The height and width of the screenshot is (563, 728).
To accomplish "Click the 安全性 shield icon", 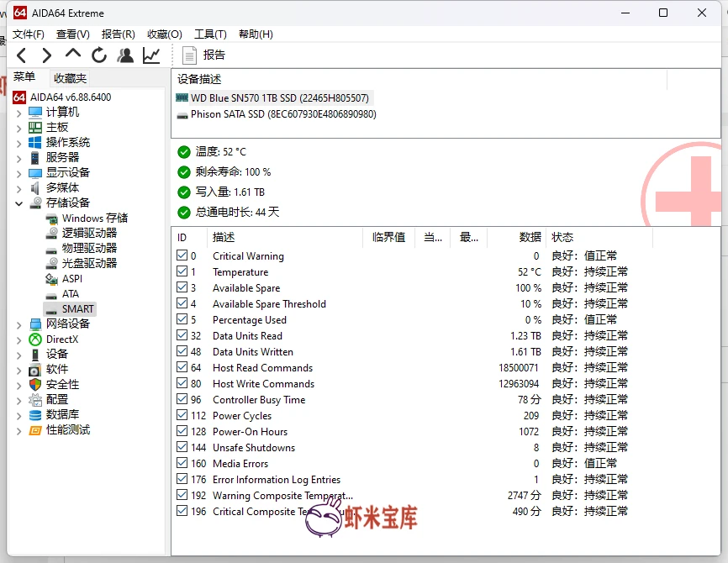I will point(35,385).
